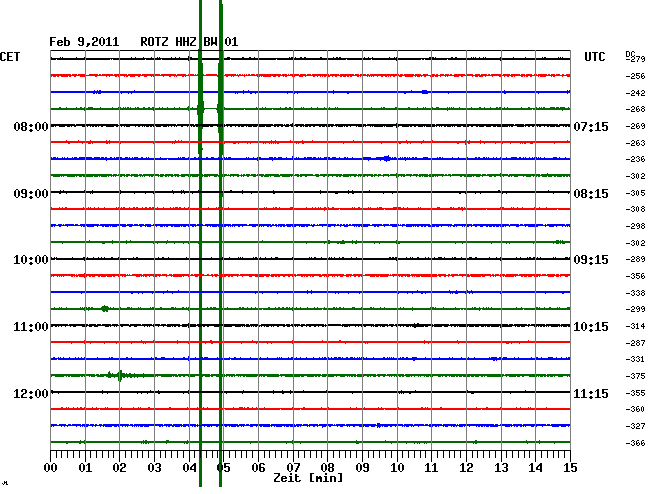
Task: Click the x-axis minute label "09"
Action: pyautogui.click(x=362, y=468)
